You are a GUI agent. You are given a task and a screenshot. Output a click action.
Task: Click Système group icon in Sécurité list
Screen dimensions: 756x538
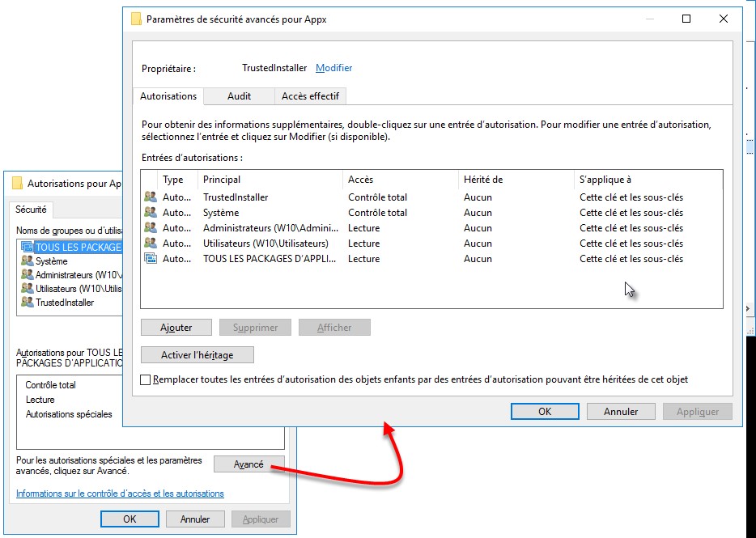click(28, 261)
